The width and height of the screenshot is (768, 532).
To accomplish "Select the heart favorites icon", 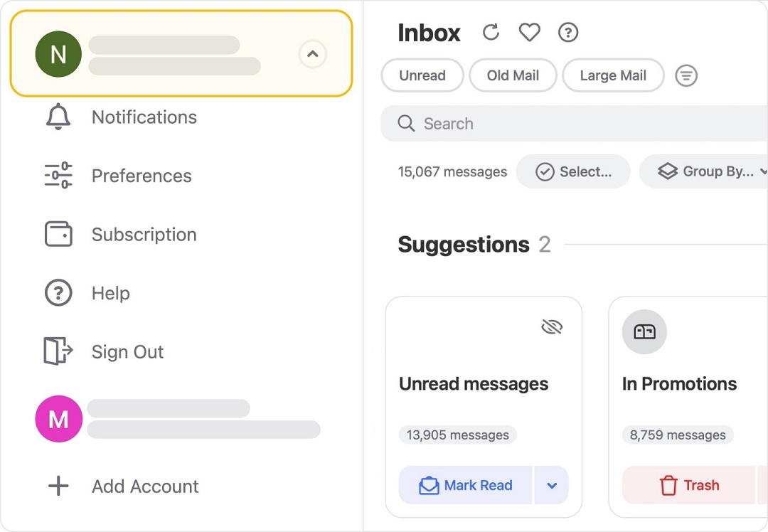I will coord(529,32).
